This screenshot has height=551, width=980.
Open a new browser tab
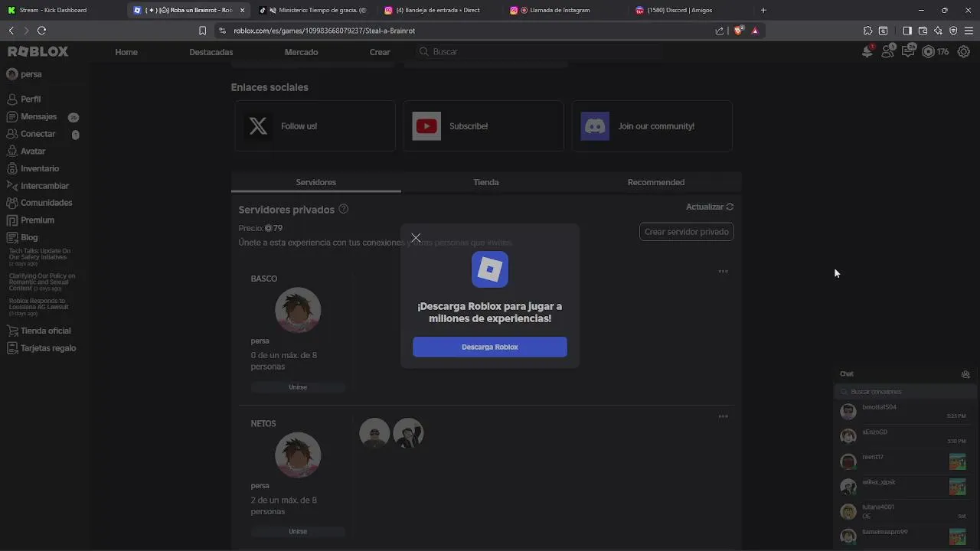click(x=763, y=10)
